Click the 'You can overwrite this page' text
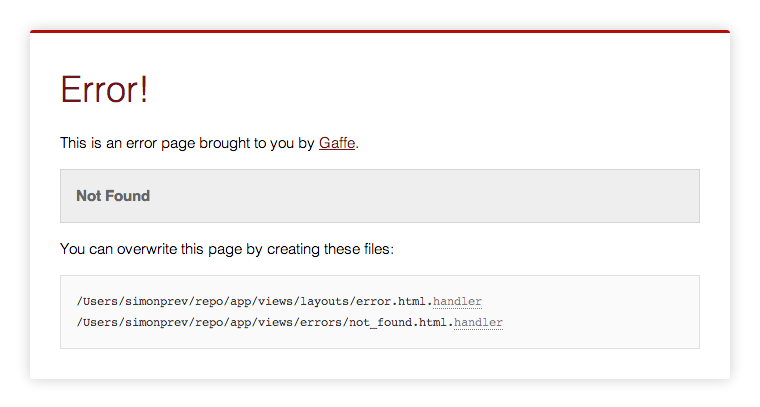The width and height of the screenshot is (760, 407). point(227,249)
